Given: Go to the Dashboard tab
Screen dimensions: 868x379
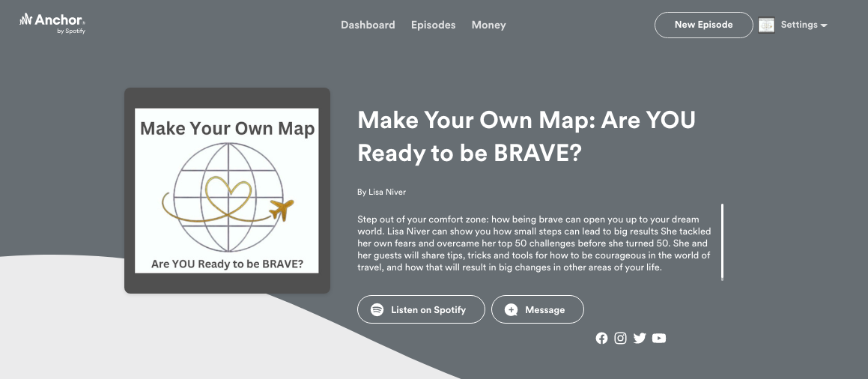Looking at the screenshot, I should point(368,25).
